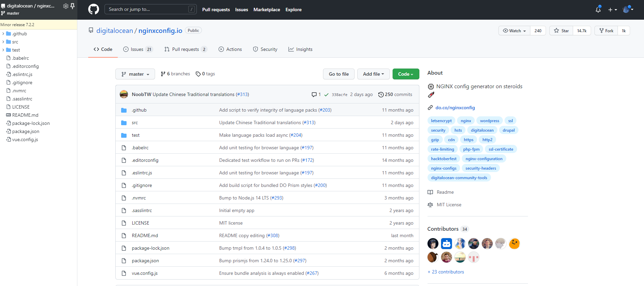View the 14.7k stargazers count
The image size is (644, 286).
pos(582,31)
